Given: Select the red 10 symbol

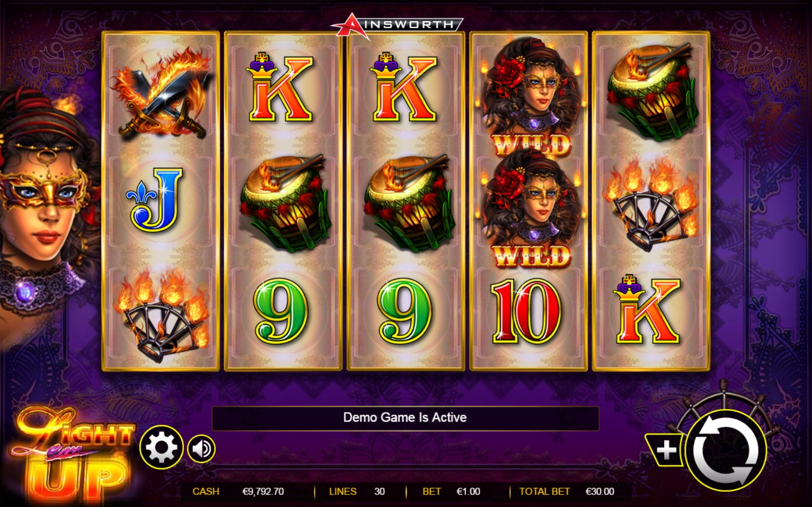Looking at the screenshot, I should point(527,311).
